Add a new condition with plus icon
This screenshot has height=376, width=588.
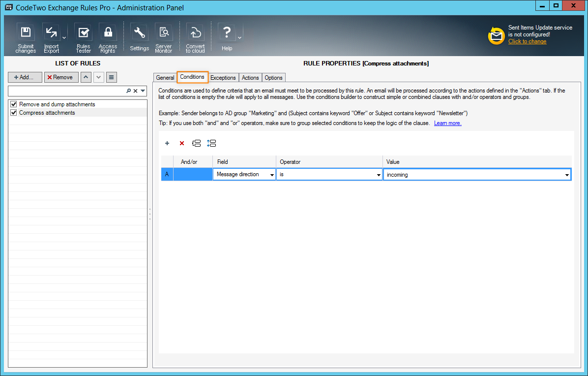pos(167,143)
